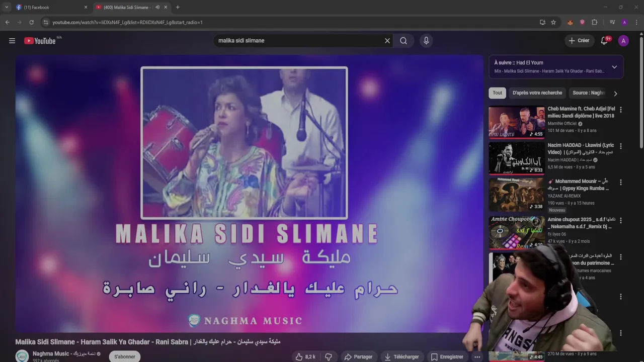The height and width of the screenshot is (362, 644).
Task: Open a new browser tab
Action: pyautogui.click(x=178, y=7)
